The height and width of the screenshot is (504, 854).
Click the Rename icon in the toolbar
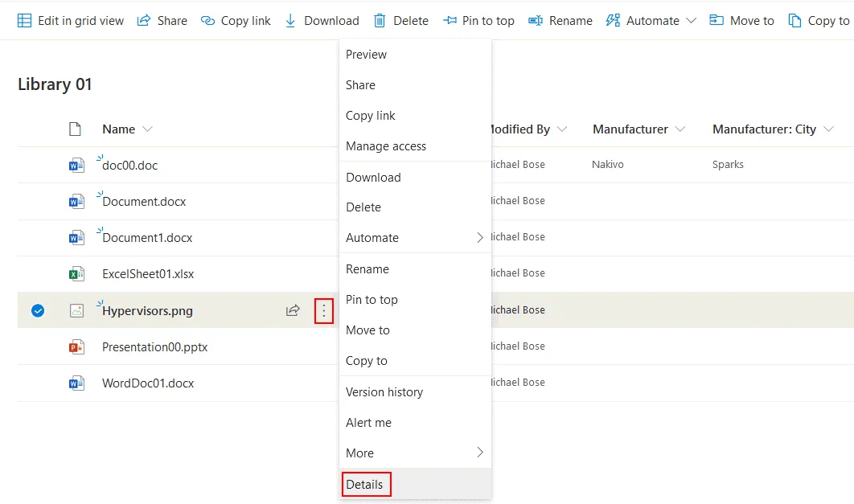tap(536, 20)
